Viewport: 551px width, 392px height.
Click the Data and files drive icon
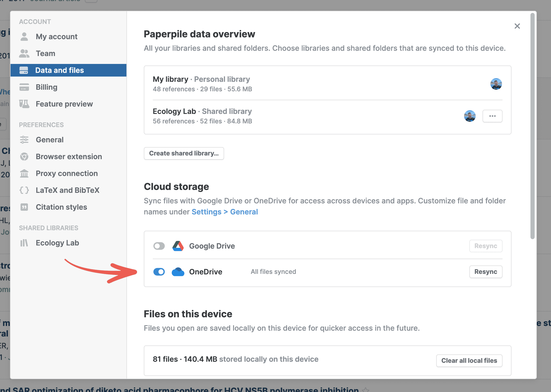(24, 70)
